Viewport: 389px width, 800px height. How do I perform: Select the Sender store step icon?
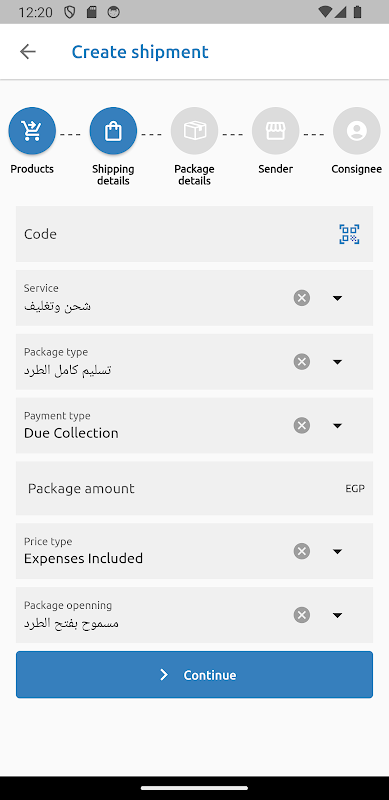(276, 131)
